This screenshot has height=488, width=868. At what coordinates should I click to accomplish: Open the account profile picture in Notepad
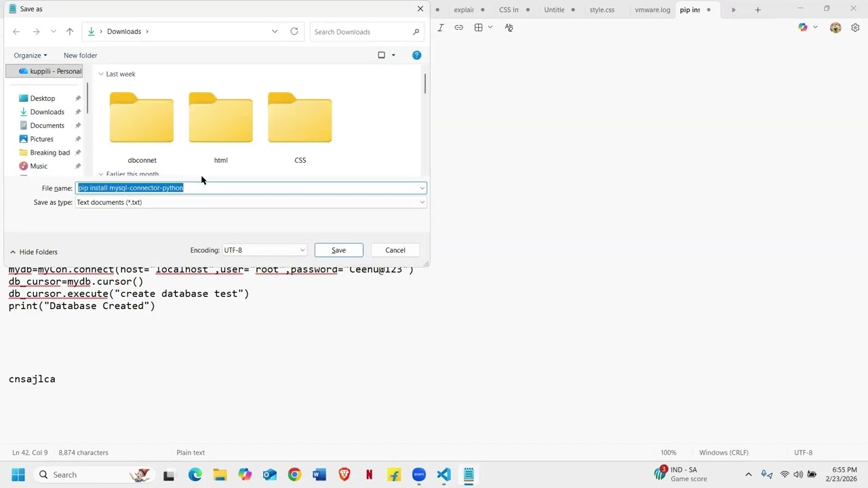pyautogui.click(x=835, y=28)
